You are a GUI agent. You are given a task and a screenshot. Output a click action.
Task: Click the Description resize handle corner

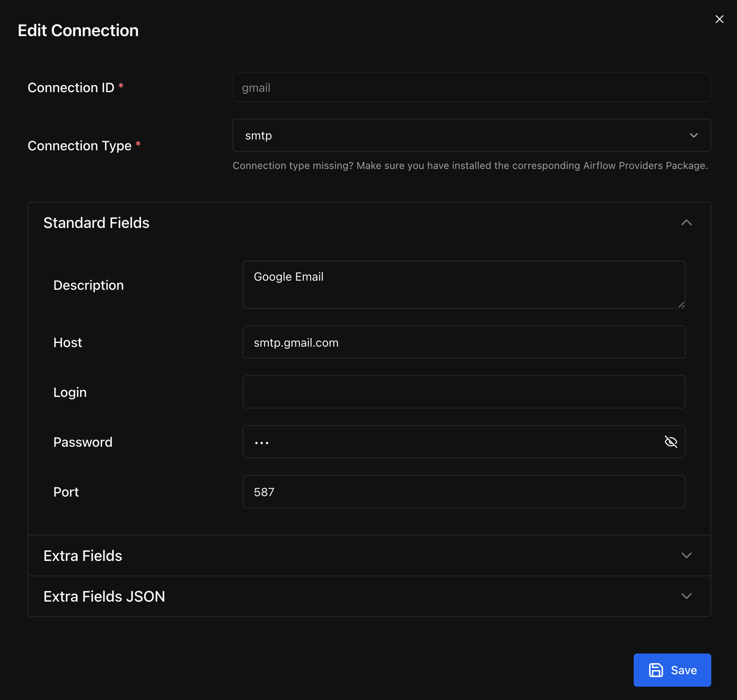coord(681,305)
